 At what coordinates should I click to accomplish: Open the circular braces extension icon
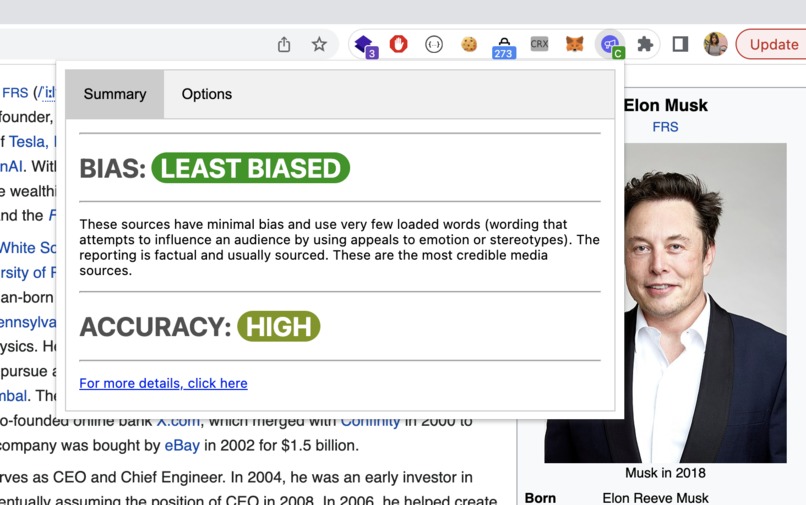[x=434, y=45]
